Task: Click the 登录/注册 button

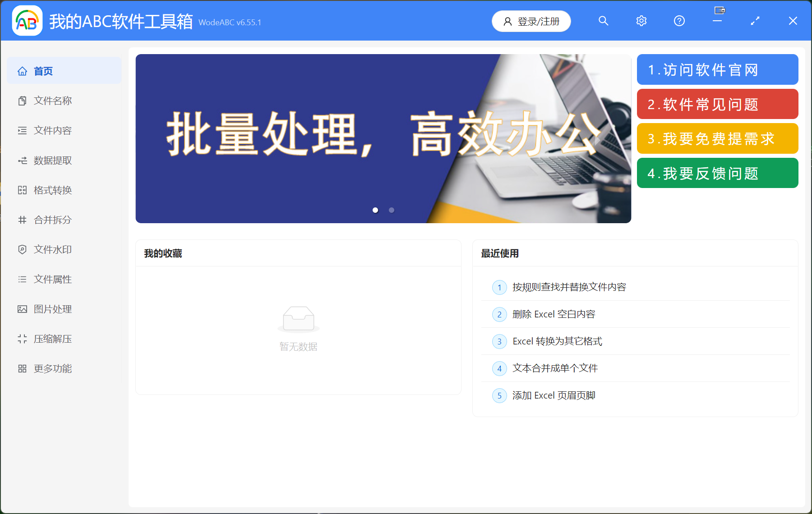Action: click(531, 21)
